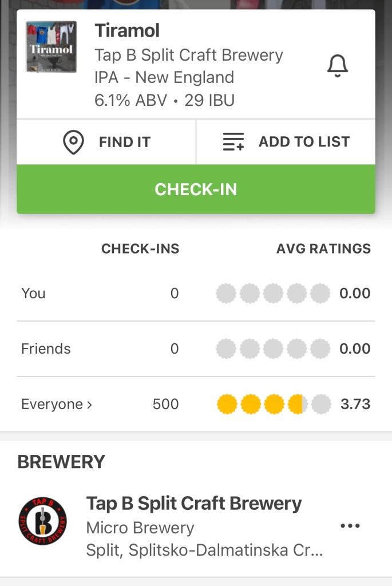Tap the Friends check-ins row label
Image resolution: width=392 pixels, height=586 pixels.
coord(46,349)
